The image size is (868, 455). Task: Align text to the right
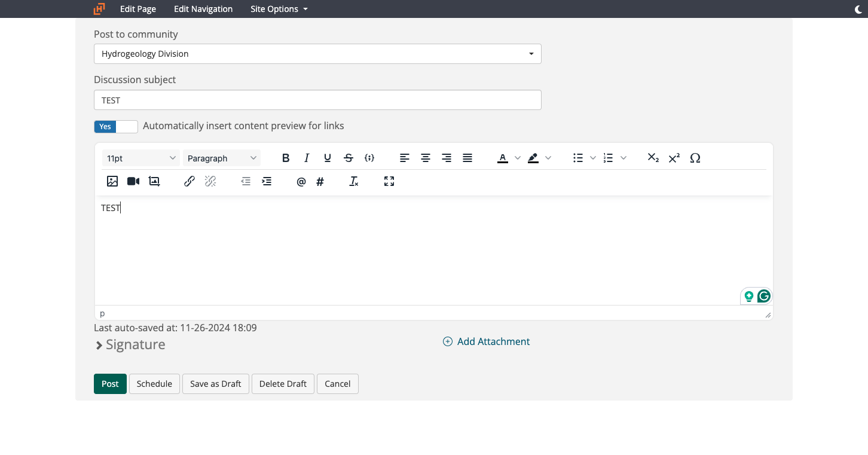(x=447, y=158)
